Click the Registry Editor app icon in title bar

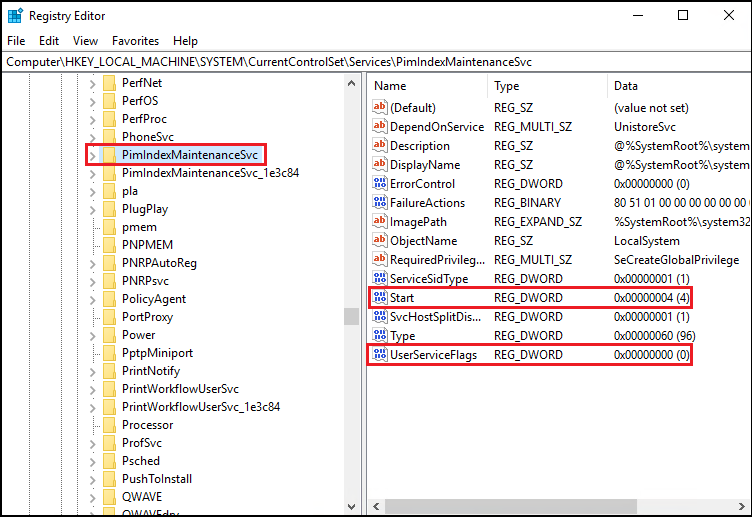(14, 15)
